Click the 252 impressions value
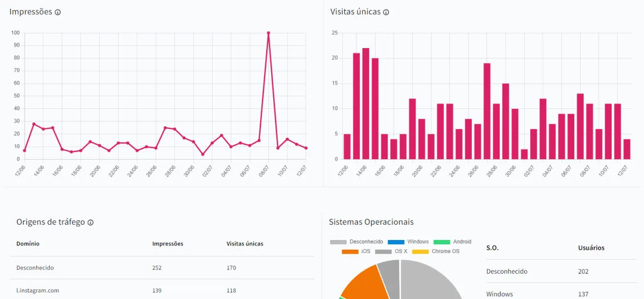Screen dimensions: 644x299 pyautogui.click(x=157, y=268)
